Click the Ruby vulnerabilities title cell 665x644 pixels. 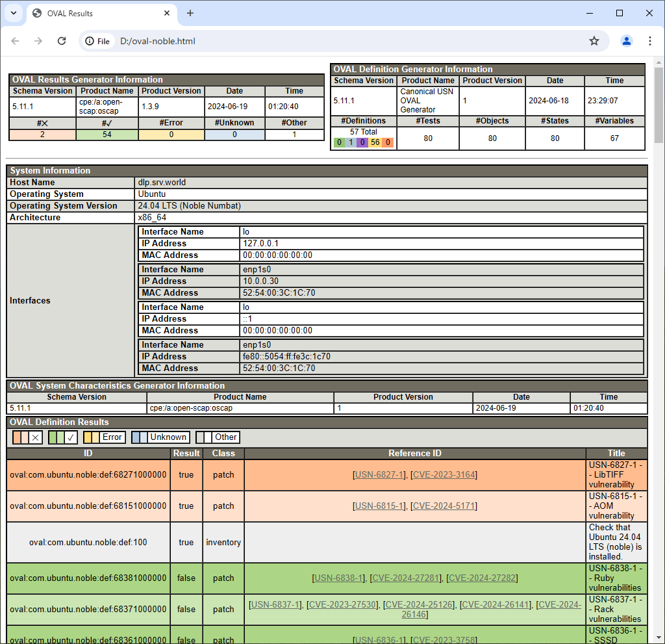point(616,578)
